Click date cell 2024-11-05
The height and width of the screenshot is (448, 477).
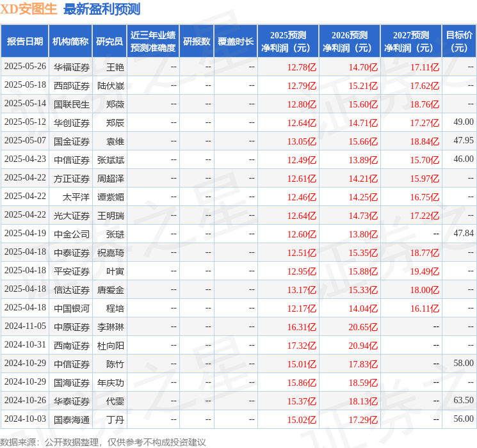(x=25, y=326)
